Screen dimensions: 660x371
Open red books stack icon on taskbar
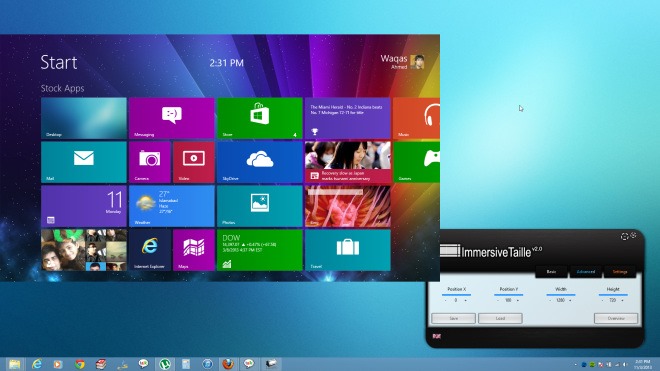(101, 364)
